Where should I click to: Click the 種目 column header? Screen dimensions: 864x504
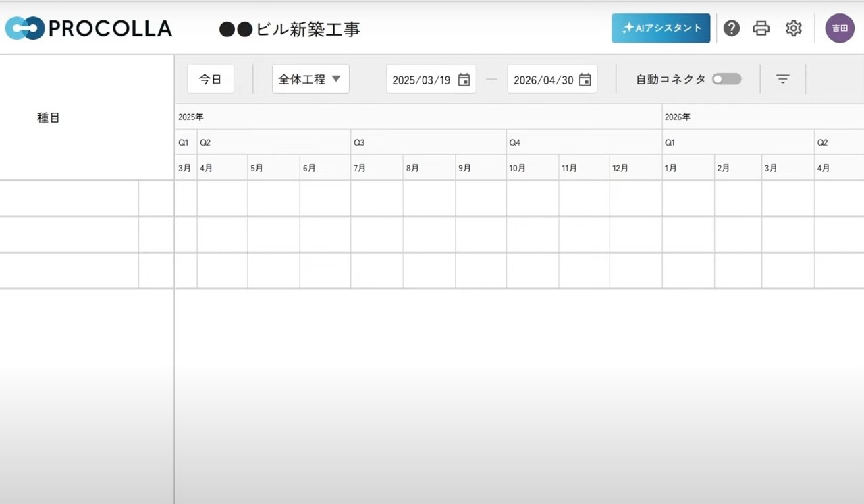(x=49, y=117)
